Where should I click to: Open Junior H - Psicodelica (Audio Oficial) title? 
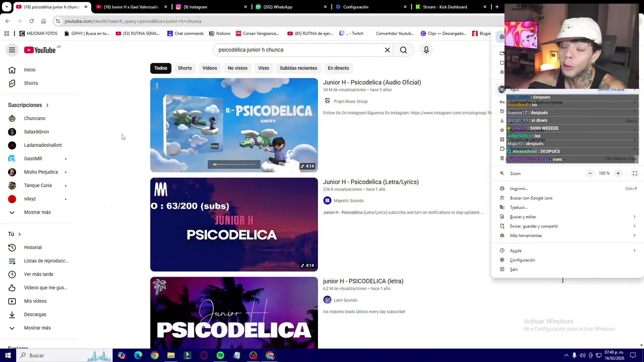[x=372, y=82]
